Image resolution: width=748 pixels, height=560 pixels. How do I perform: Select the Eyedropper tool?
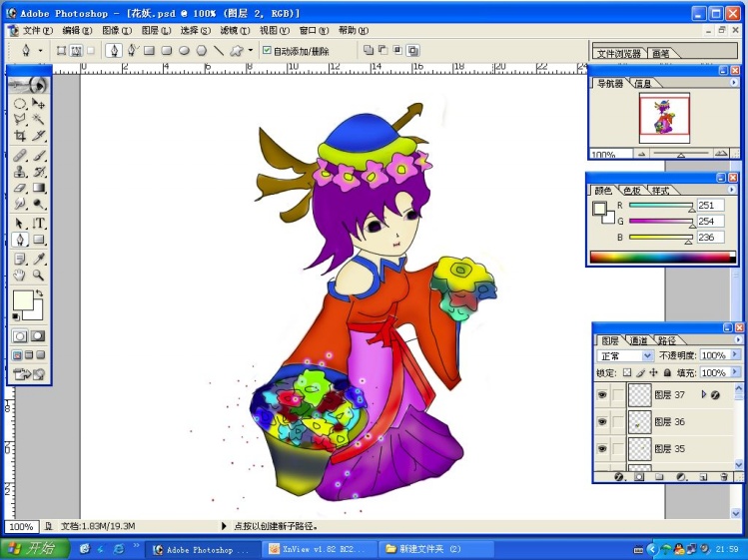click(38, 259)
